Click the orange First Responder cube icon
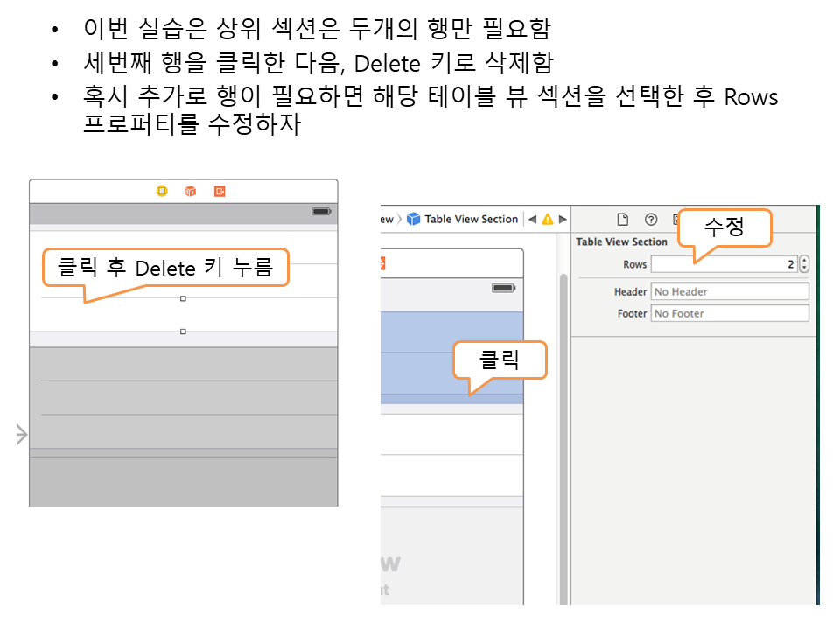This screenshot has width=840, height=630. pos(190,191)
